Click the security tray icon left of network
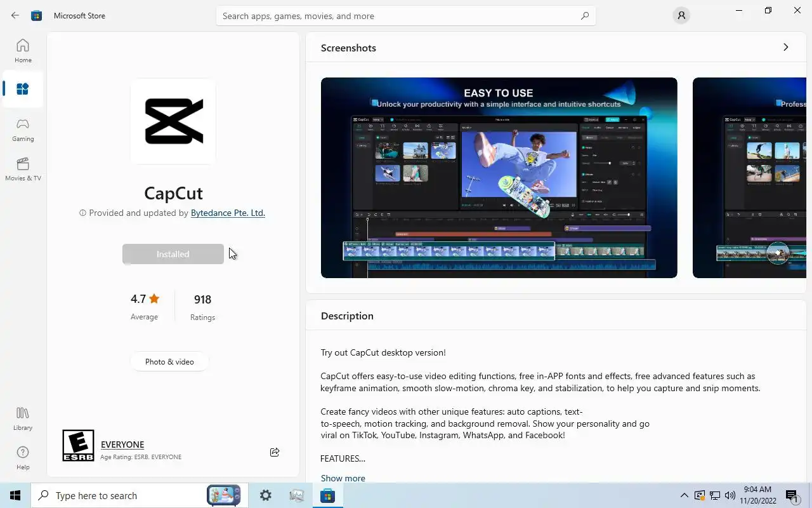 700,495
